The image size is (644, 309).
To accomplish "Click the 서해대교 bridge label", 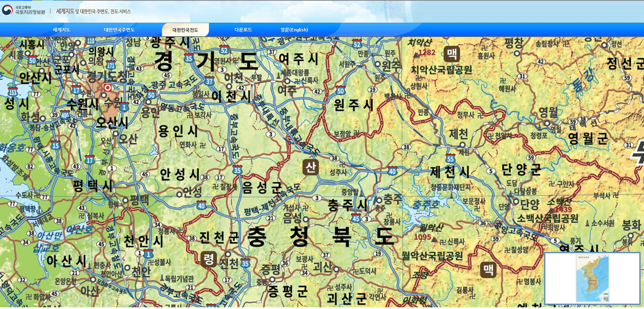I will (43, 220).
